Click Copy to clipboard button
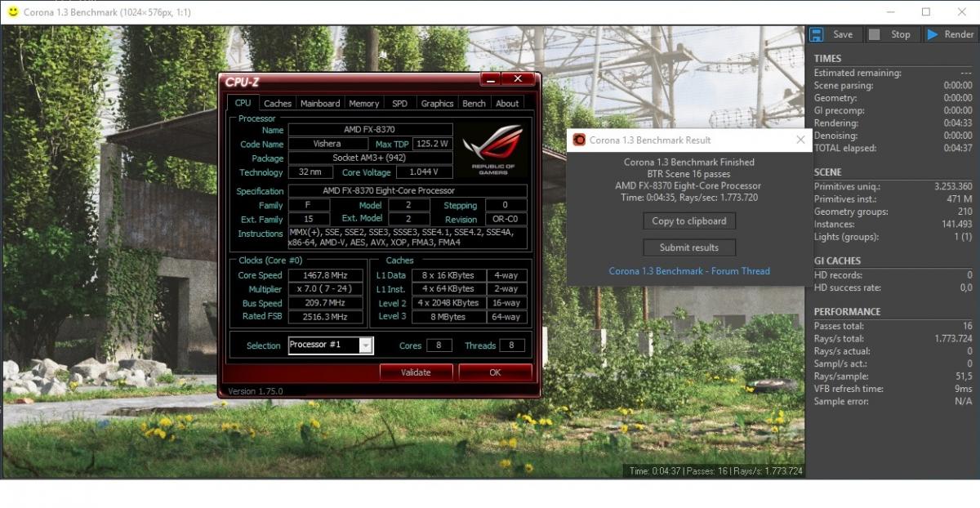 [x=689, y=221]
